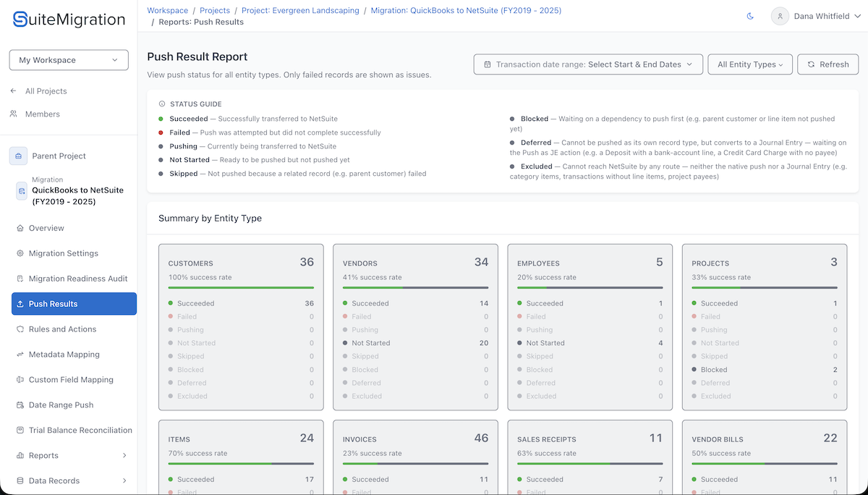Go to Project: Evergreen Landscaping breadcrumb
The height and width of the screenshot is (495, 868).
[300, 11]
